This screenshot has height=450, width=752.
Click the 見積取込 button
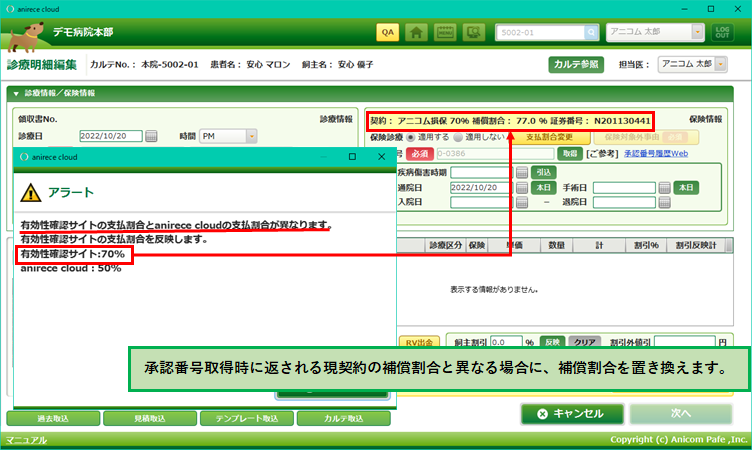click(150, 418)
